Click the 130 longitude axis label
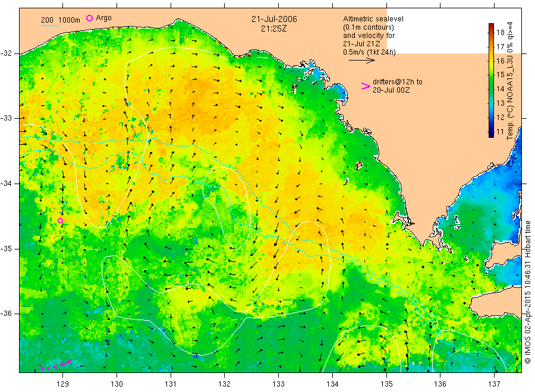The height and width of the screenshot is (392, 535). click(x=117, y=384)
